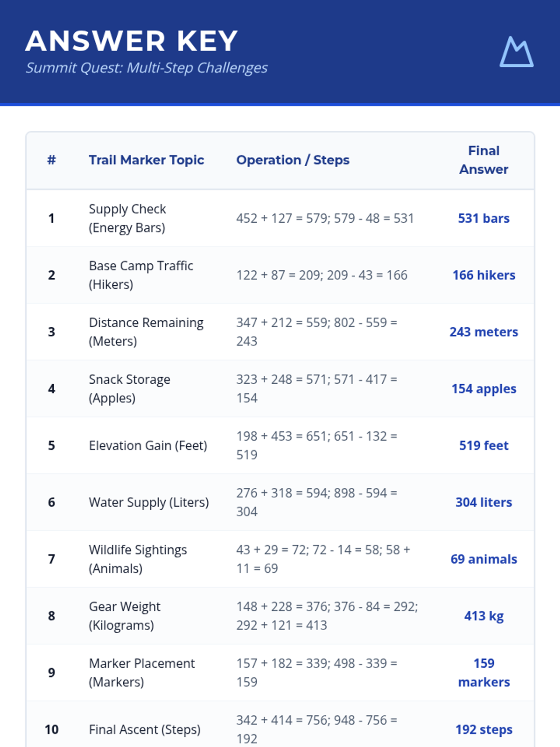Select the Wildlife Sightings steps text
Screen dimensions: 560x747
[x=323, y=559]
